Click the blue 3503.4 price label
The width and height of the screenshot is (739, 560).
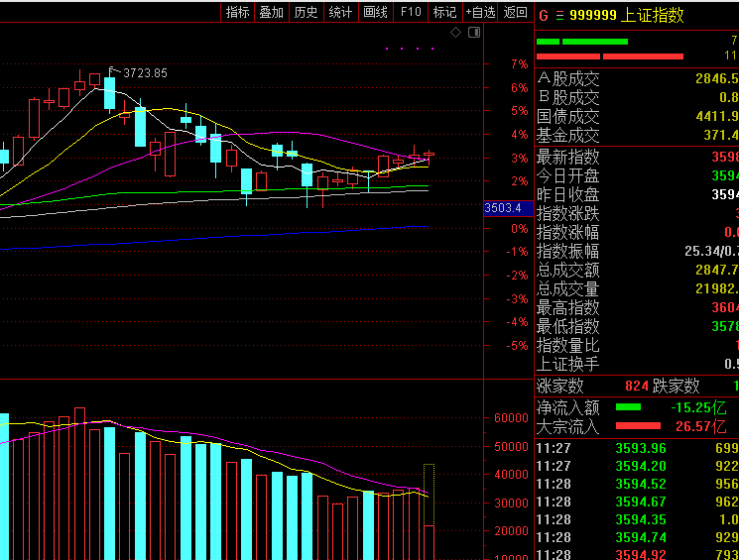coord(504,208)
